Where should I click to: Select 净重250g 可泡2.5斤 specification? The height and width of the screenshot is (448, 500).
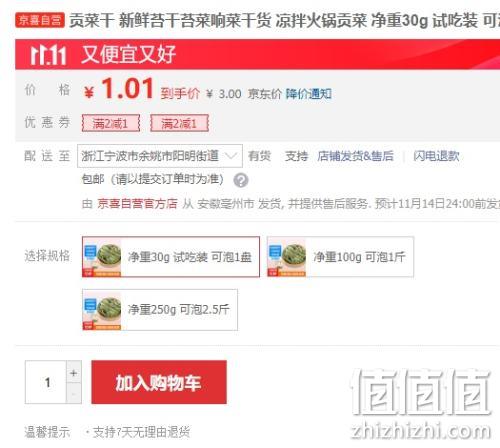(x=160, y=310)
